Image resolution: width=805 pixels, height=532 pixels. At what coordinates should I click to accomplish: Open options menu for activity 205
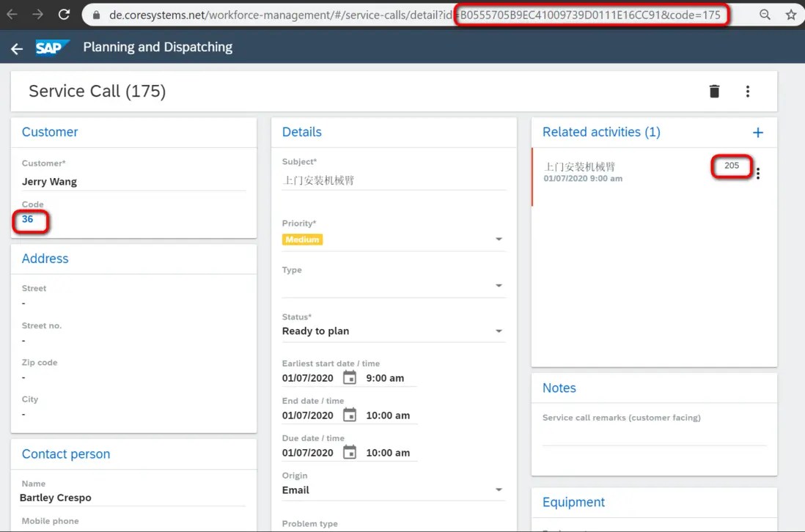click(759, 173)
